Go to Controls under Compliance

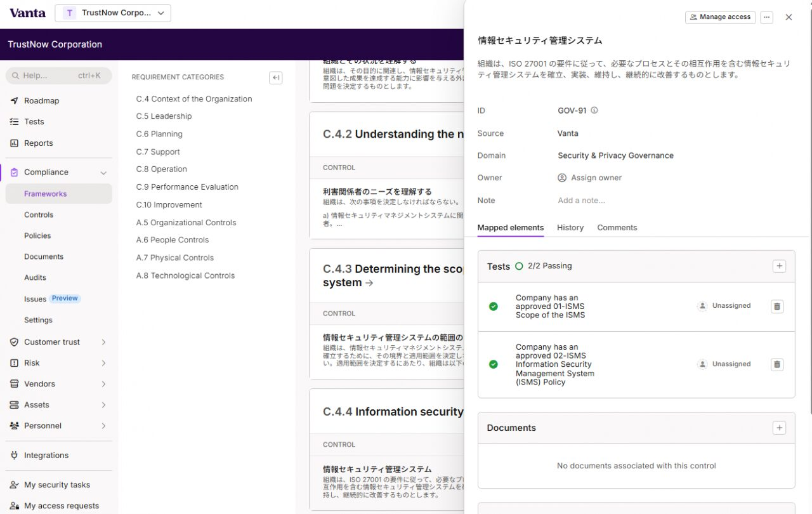click(39, 215)
